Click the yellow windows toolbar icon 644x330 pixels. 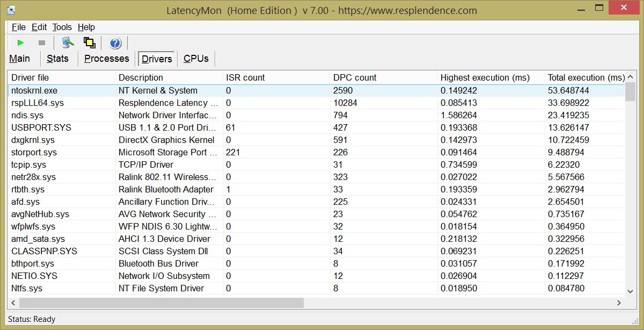click(x=89, y=42)
